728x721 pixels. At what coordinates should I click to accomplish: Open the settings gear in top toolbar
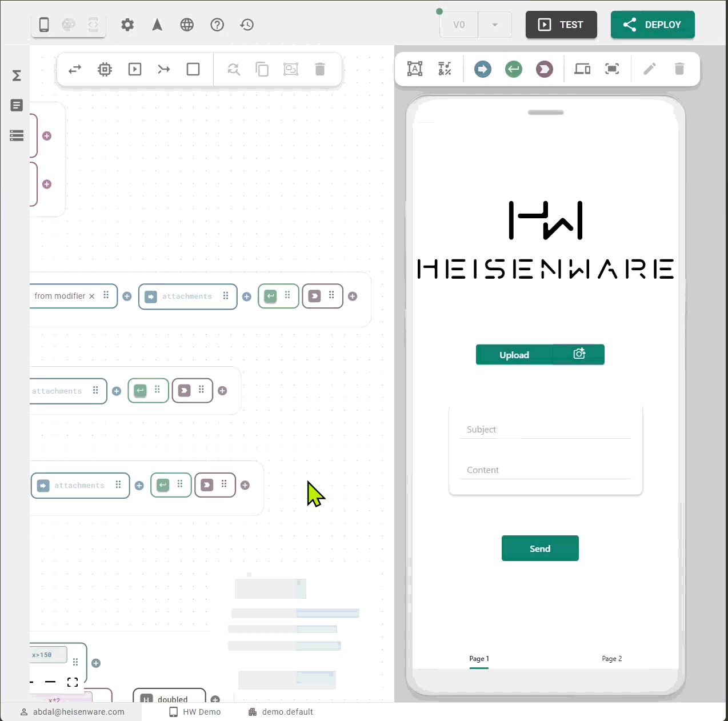tap(127, 25)
